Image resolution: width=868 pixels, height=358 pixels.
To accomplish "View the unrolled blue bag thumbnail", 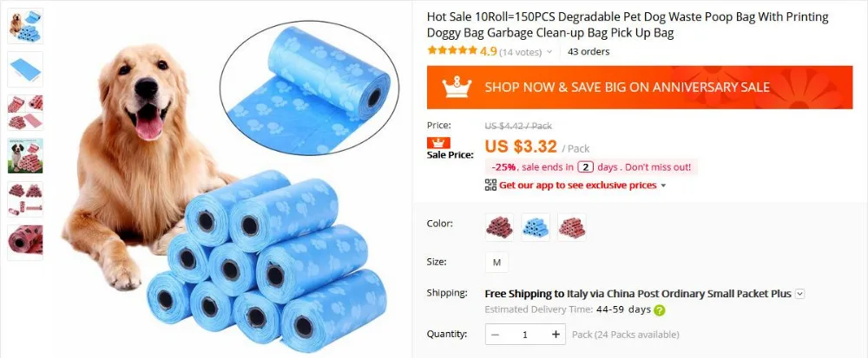I will pyautogui.click(x=25, y=69).
